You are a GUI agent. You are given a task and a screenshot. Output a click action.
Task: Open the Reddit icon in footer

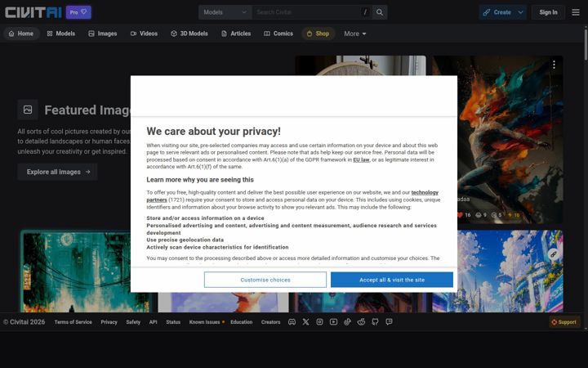click(x=361, y=322)
